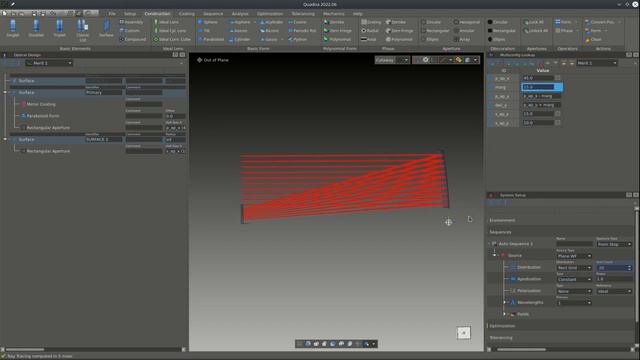Open the Source Type dropdown
Screen dimensions: 640x360
pyautogui.click(x=574, y=256)
